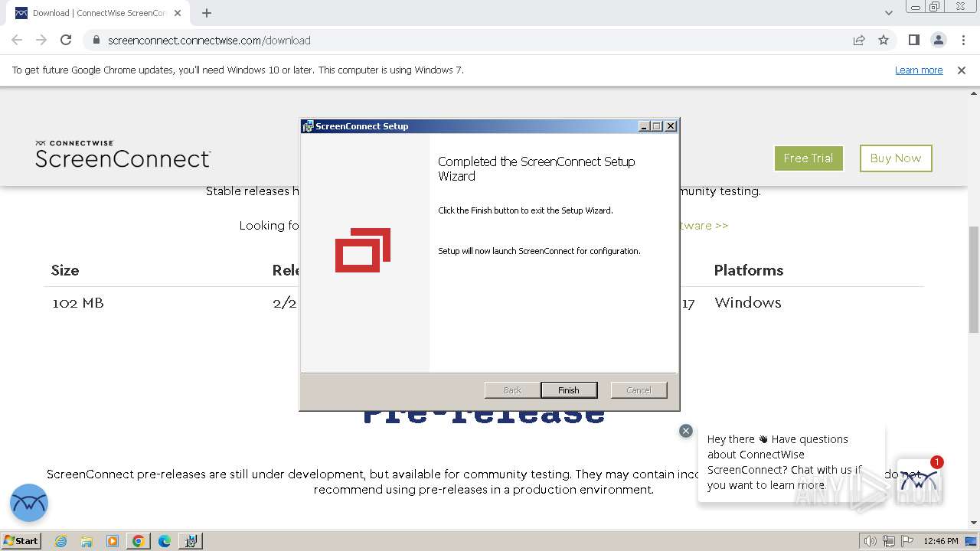Click Chrome forward navigation arrow
The image size is (980, 551).
coord(41,41)
